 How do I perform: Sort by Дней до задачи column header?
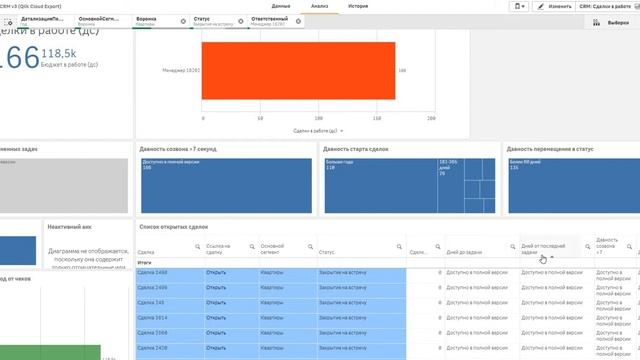[464, 252]
